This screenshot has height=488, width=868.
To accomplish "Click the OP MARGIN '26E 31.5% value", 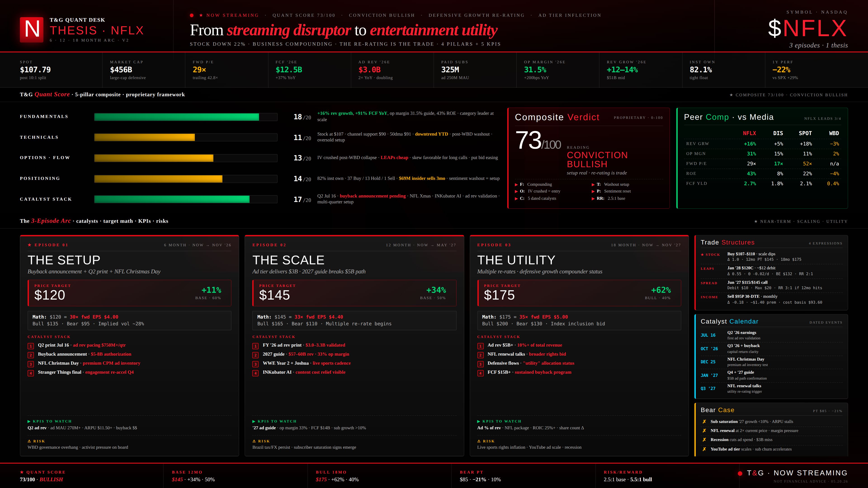I will click(535, 70).
